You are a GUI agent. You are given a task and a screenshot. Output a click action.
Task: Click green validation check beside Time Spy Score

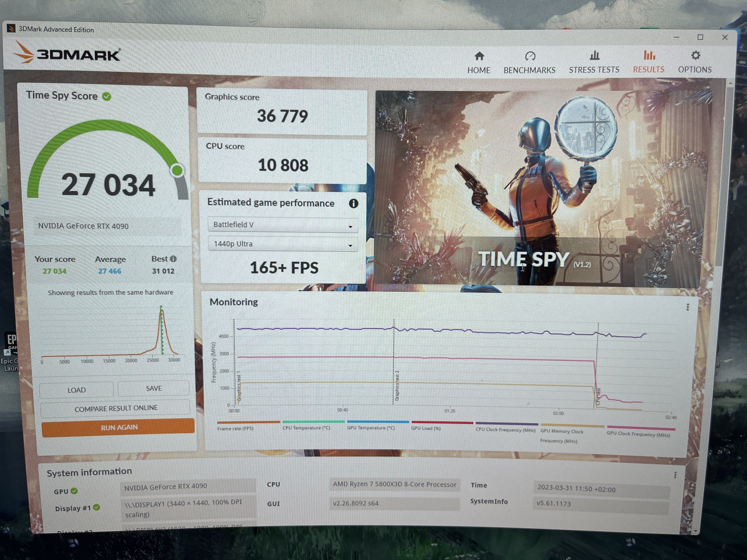click(107, 97)
